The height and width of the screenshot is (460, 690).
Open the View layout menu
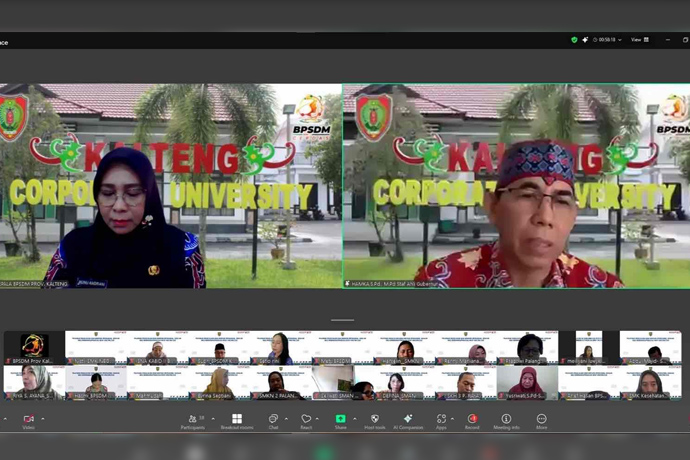(x=640, y=40)
